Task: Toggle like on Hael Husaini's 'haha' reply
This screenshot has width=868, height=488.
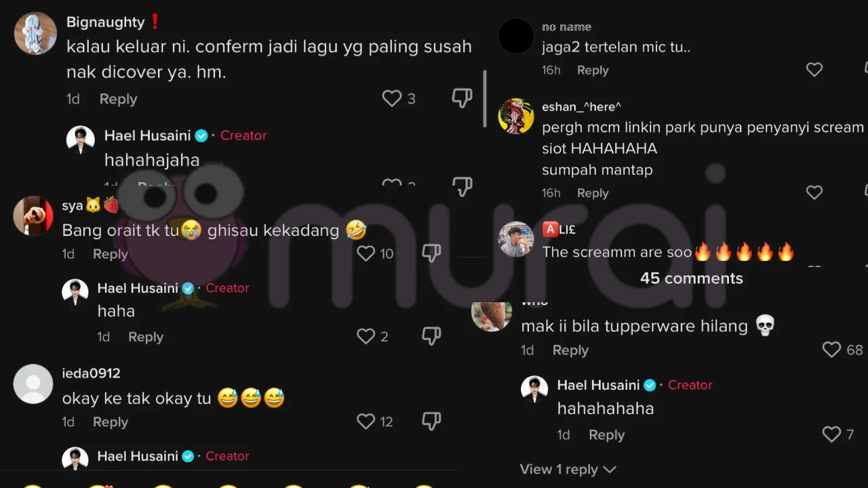Action: coord(366,336)
